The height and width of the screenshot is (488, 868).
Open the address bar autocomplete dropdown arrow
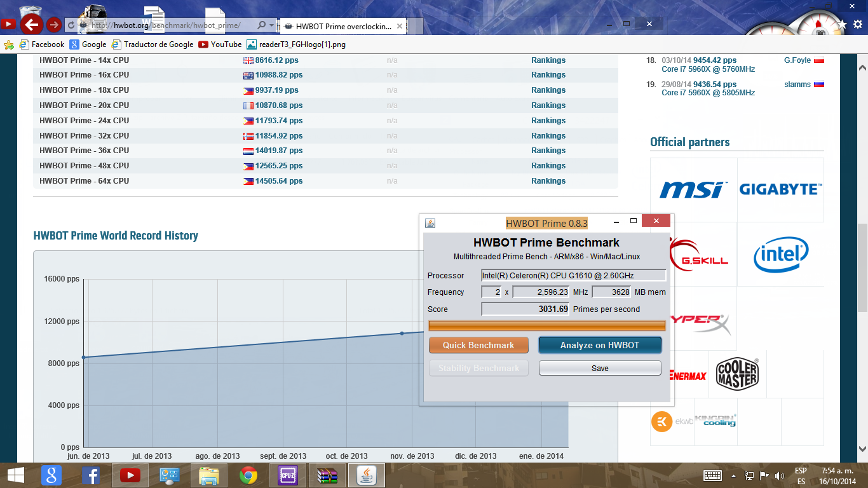pyautogui.click(x=272, y=25)
